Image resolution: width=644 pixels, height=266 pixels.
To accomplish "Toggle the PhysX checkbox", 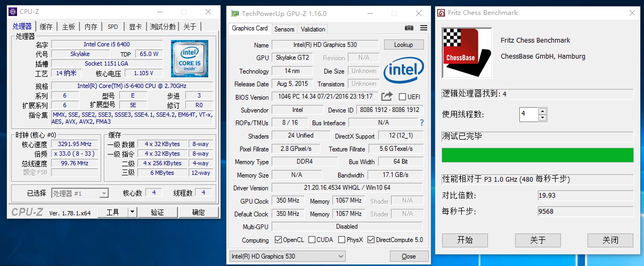I will tap(342, 240).
